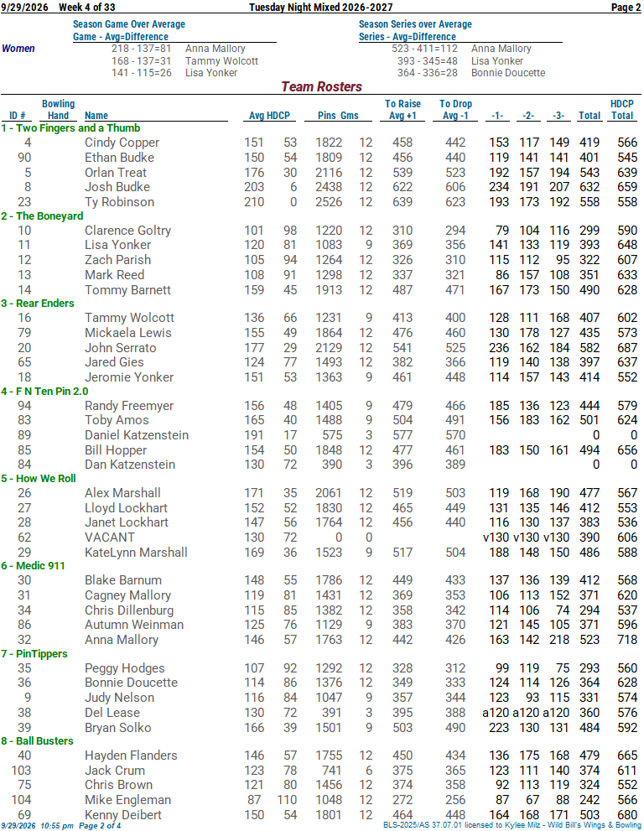
Task: Click bowler name 'Autumn Weinman'
Action: tap(134, 625)
